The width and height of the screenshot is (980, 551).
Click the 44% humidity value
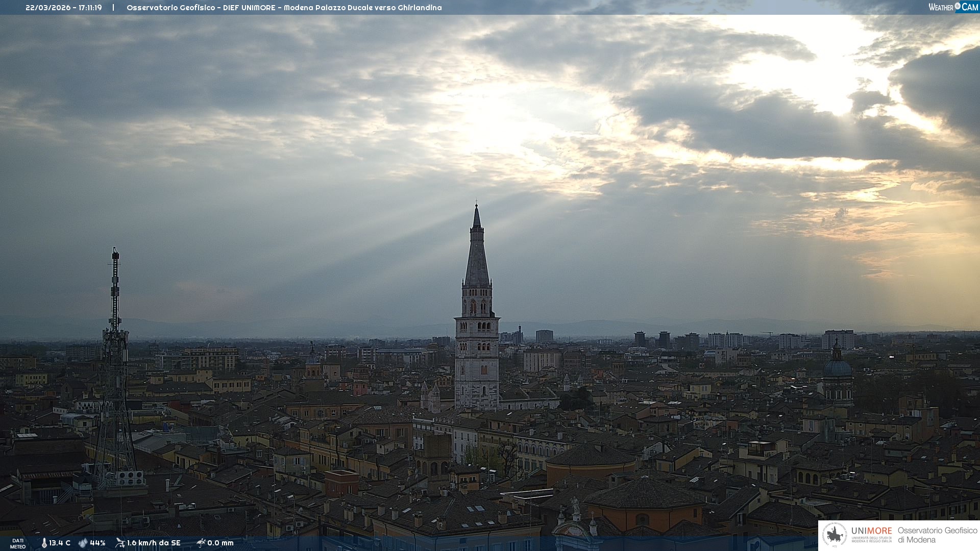tap(97, 543)
